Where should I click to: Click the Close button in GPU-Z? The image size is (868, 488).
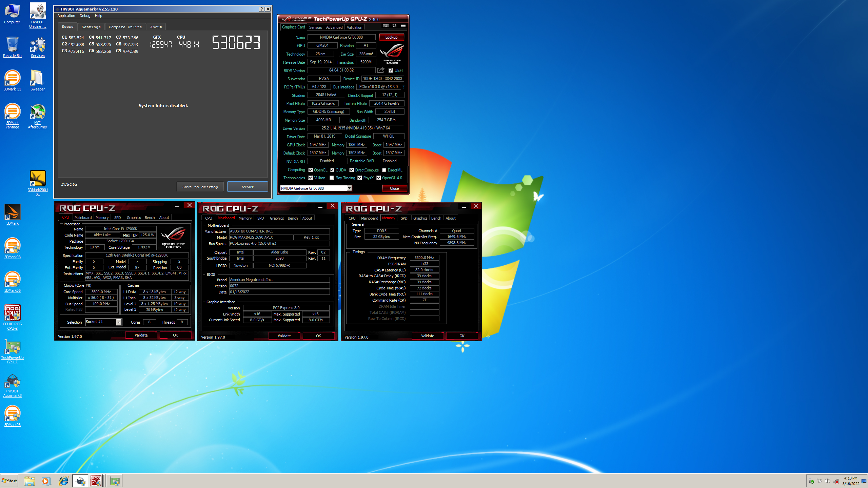point(394,188)
